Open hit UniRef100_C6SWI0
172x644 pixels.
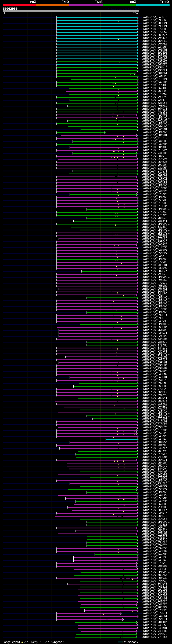tap(154, 17)
